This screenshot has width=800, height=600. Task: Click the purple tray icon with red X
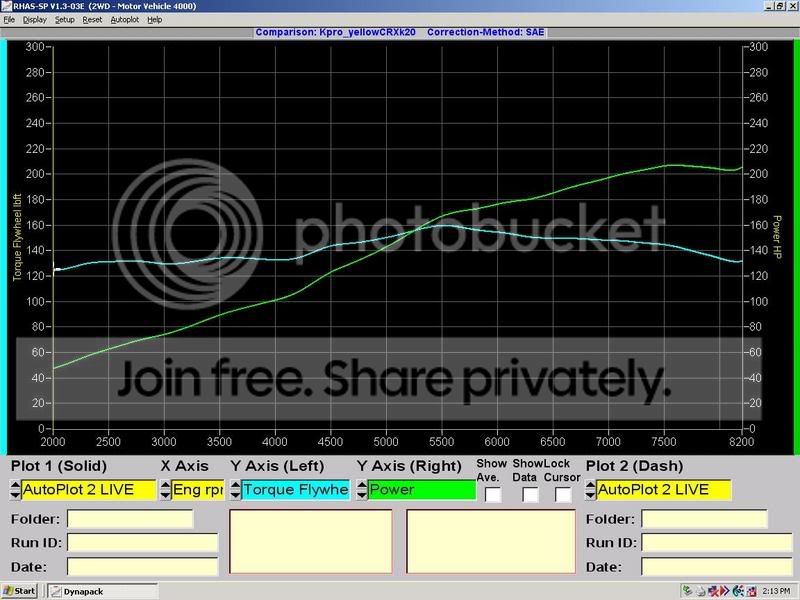[713, 591]
